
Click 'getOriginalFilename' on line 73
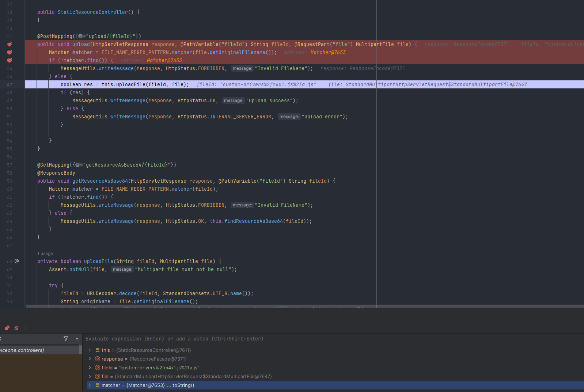tap(162, 301)
